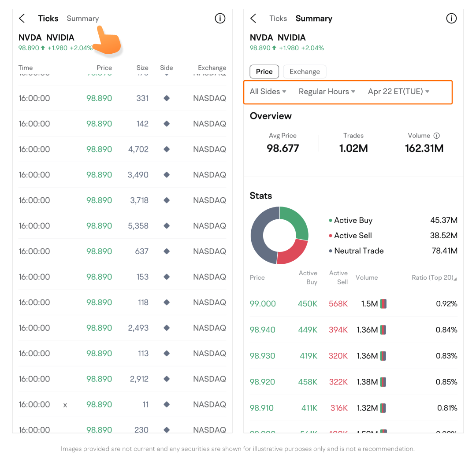Tap the Active Buy legend label
Screen dimensions: 476x462
click(x=353, y=220)
